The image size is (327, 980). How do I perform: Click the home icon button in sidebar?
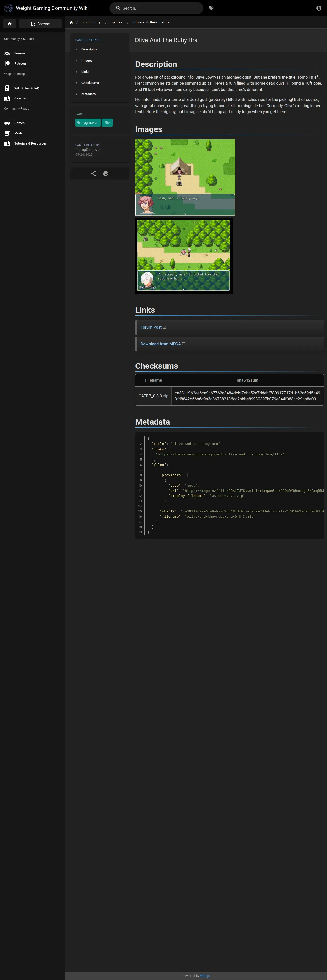(9, 24)
